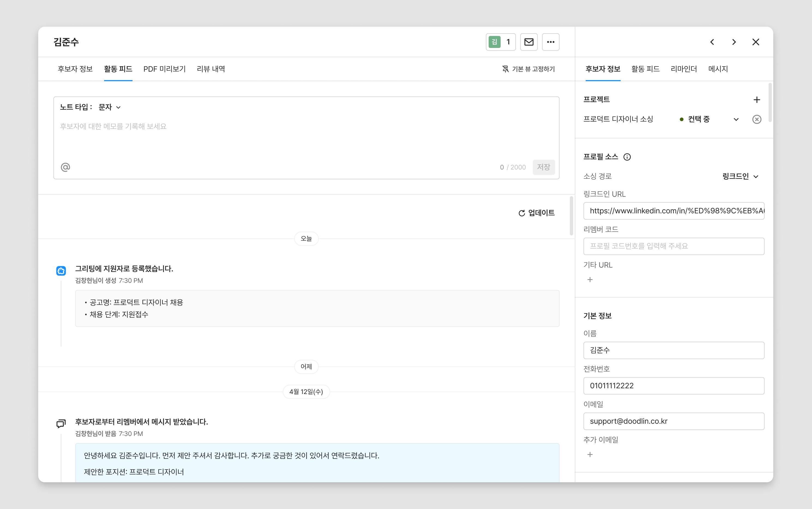The image size is (812, 509).
Task: Go to previous candidate with left arrow
Action: click(x=712, y=42)
